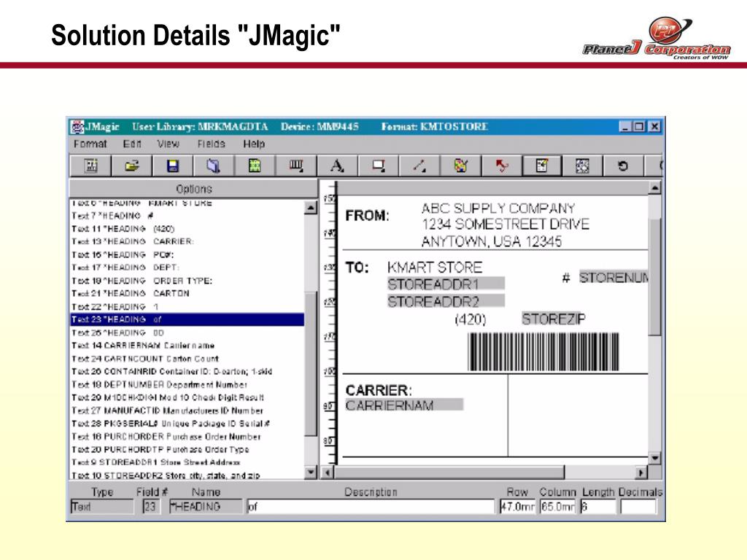Screen dimensions: 747x560
Task: Select the STOREADDR2 field on the label
Action: click(x=446, y=301)
